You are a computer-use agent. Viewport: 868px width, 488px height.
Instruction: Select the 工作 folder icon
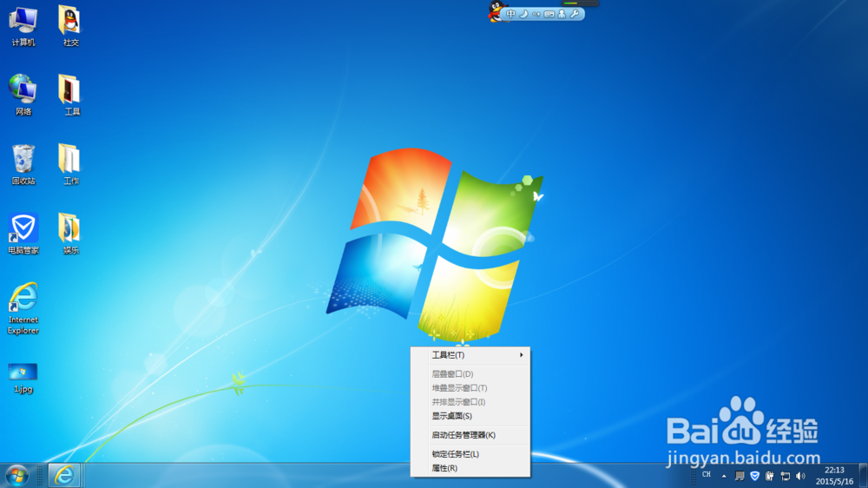[70, 164]
